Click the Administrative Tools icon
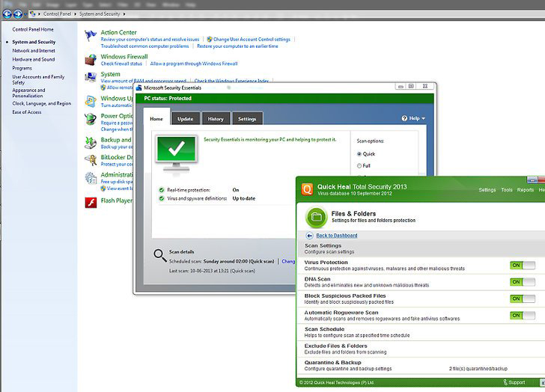Image resolution: width=545 pixels, height=392 pixels. 91,178
